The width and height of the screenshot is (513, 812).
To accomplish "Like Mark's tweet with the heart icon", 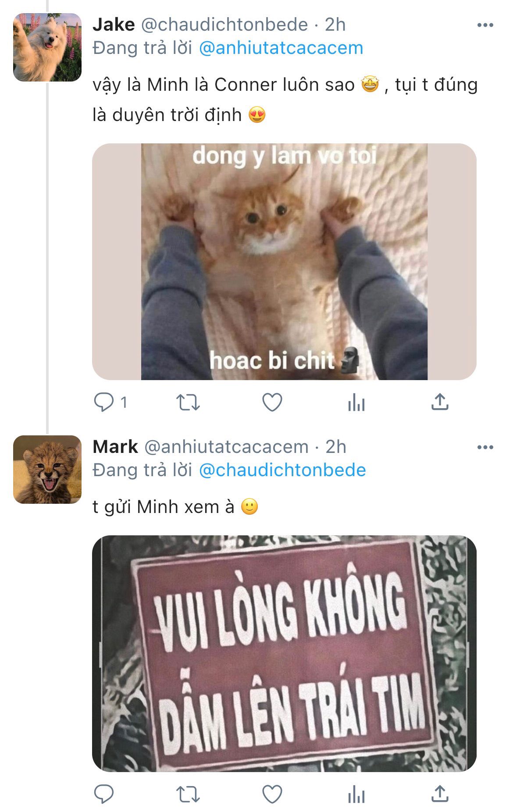I will point(272,794).
